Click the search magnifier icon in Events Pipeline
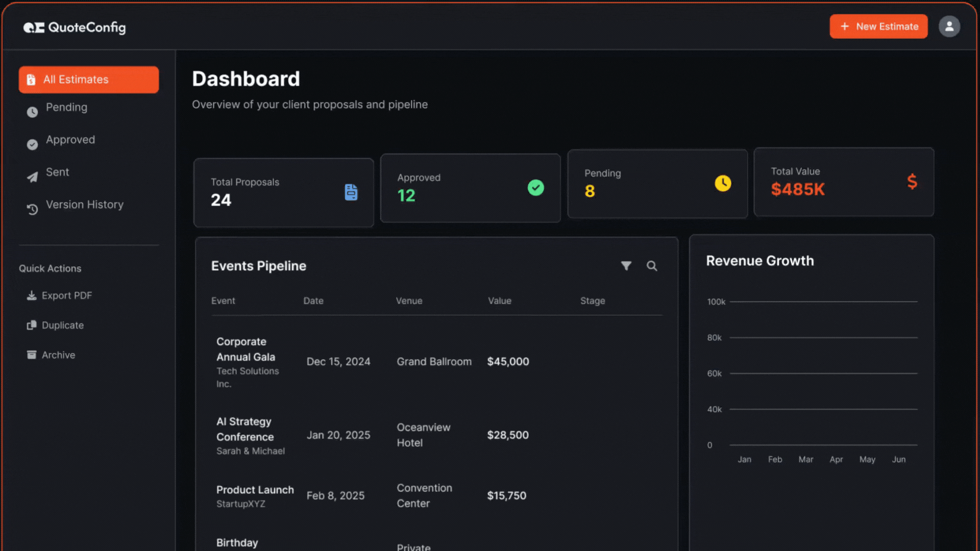The width and height of the screenshot is (980, 551). pyautogui.click(x=652, y=266)
